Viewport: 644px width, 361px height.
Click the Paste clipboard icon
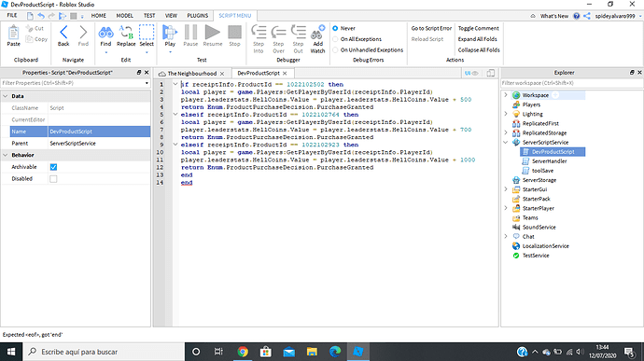tap(14, 32)
